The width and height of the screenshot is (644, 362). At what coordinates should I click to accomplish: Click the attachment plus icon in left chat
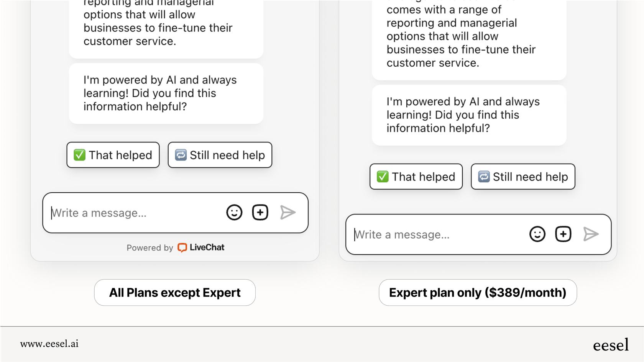tap(260, 212)
